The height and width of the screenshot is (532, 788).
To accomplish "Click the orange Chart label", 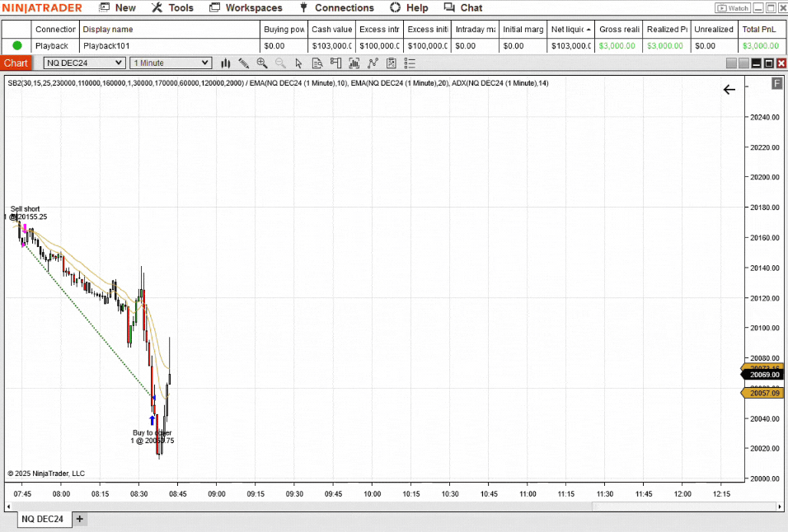I will point(16,63).
